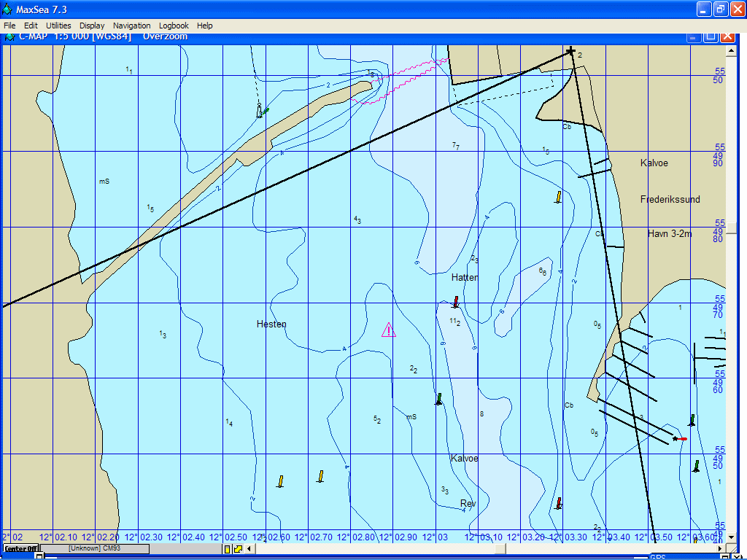Close the C-MAP chart window
Image resolution: width=747 pixels, height=560 pixels.
[x=727, y=36]
